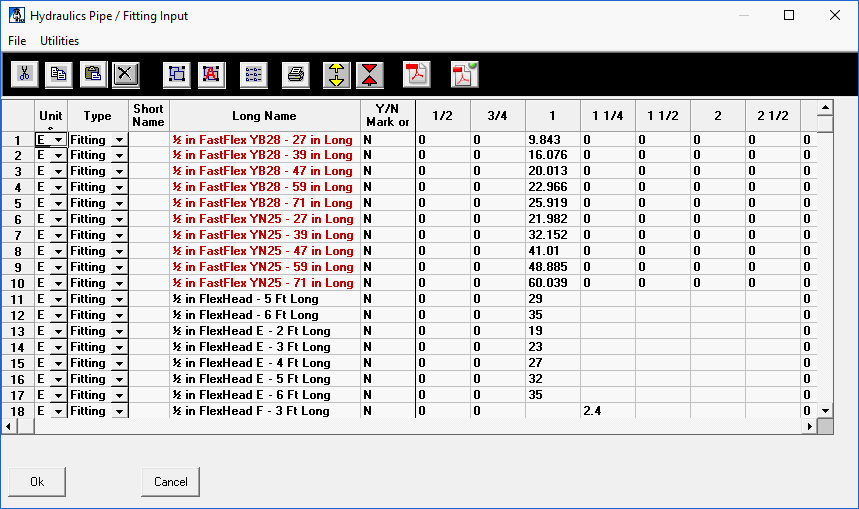
Task: Select cell value 29 in row 11
Action: click(x=553, y=299)
